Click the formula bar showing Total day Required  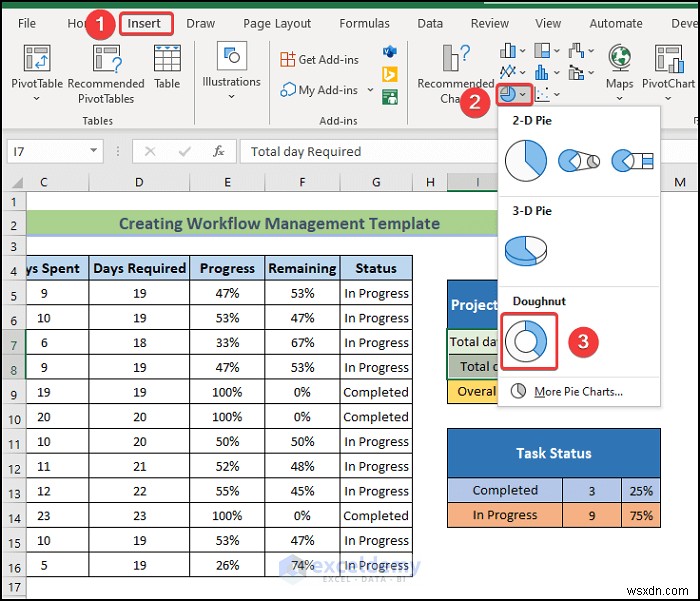coord(369,151)
